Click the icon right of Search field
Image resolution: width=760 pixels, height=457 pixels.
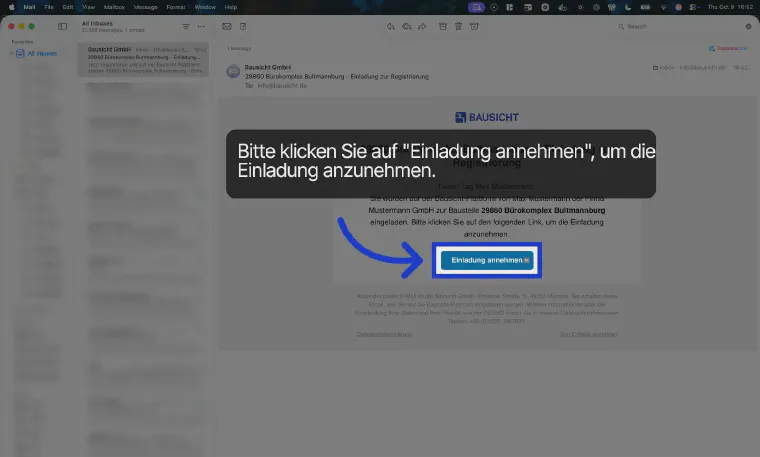[748, 27]
